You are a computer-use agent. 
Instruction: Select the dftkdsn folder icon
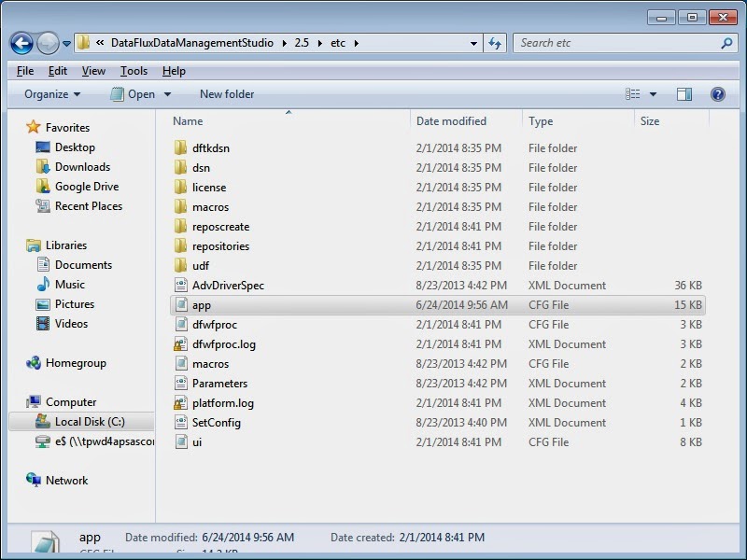[180, 148]
